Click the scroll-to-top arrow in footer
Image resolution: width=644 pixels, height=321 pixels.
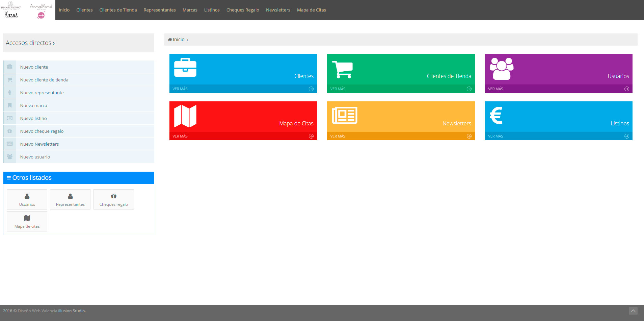coord(633,311)
